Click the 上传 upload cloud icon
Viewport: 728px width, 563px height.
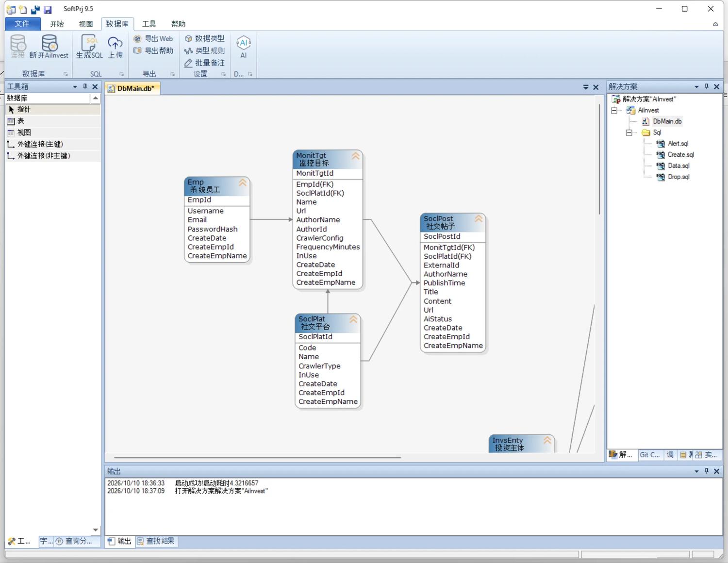pos(115,43)
